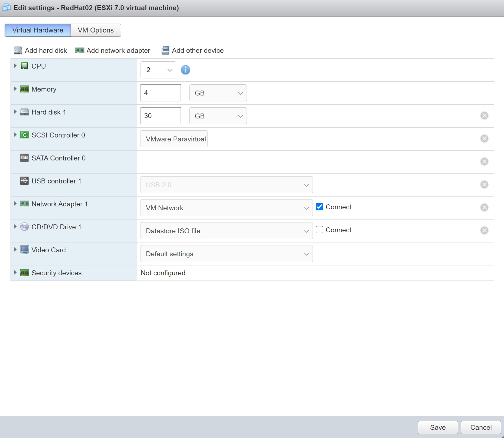Click the Add other device icon

tap(165, 51)
